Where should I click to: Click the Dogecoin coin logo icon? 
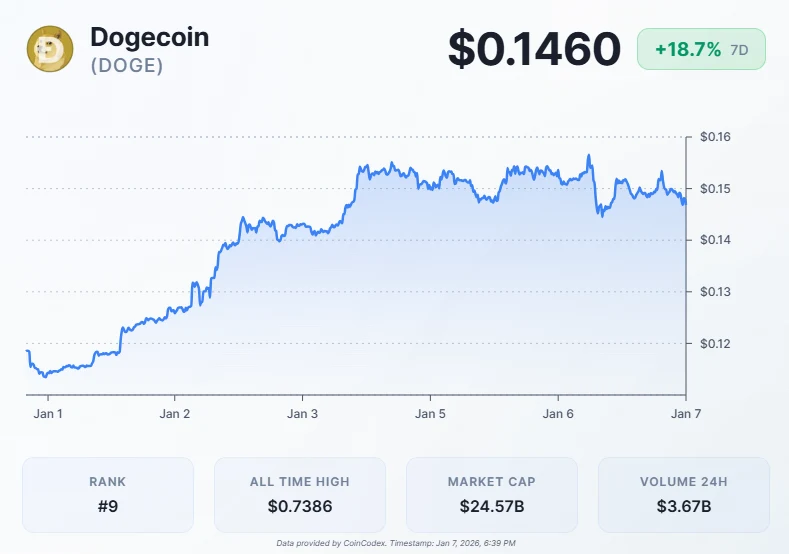click(x=50, y=49)
